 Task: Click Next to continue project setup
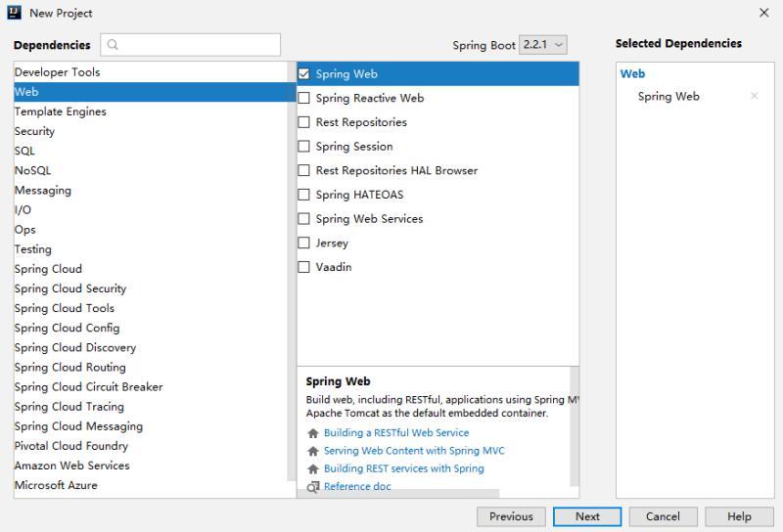point(587,516)
